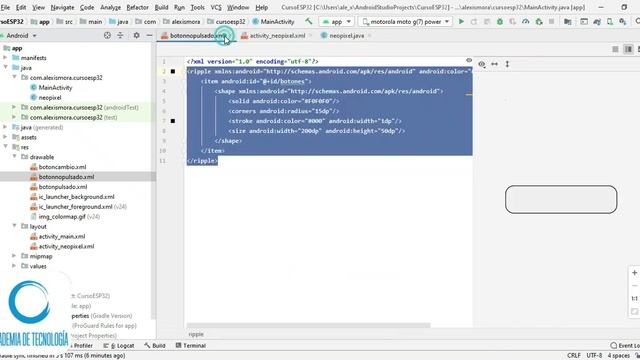Change UTF-8 file encoding in status bar
Image resolution: width=640 pixels, height=360 pixels.
594,356
